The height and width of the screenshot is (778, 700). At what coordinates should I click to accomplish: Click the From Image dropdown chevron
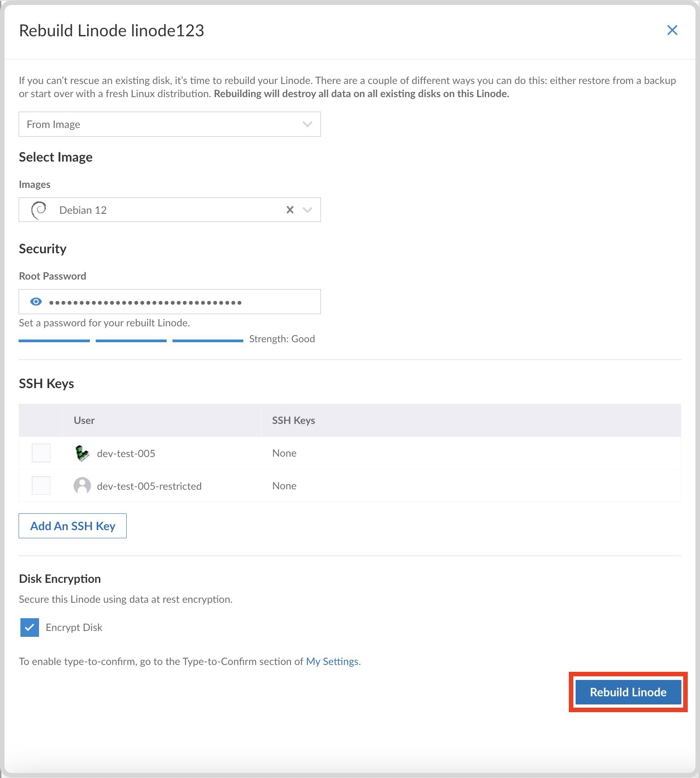tap(308, 124)
